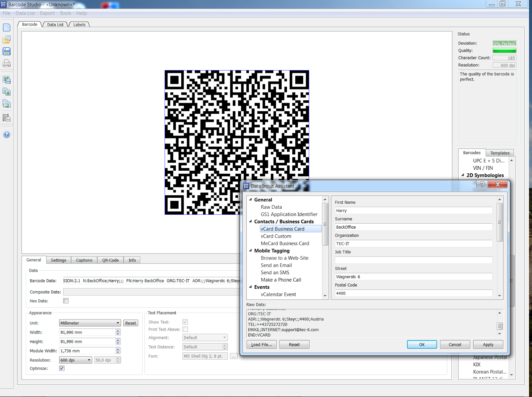Click the Load File button in Data Input Assistant
The image size is (532, 397).
tap(261, 344)
